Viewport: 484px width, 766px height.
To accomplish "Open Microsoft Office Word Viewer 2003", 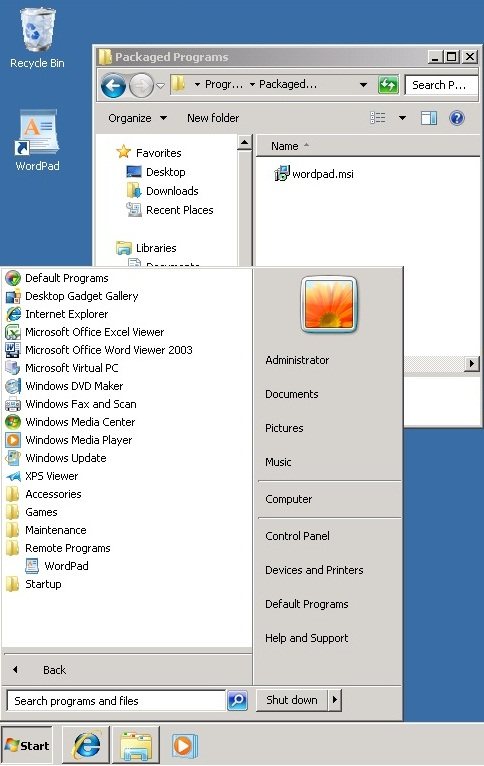I will (x=99, y=350).
